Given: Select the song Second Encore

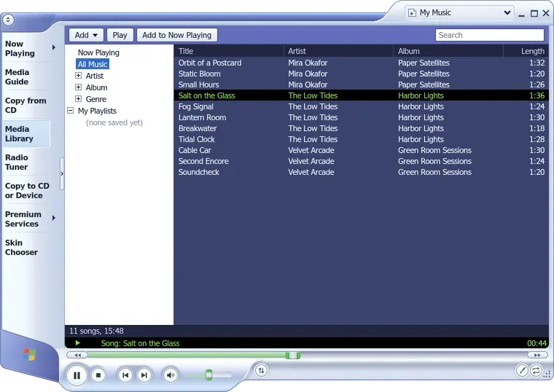Looking at the screenshot, I should click(x=361, y=162).
